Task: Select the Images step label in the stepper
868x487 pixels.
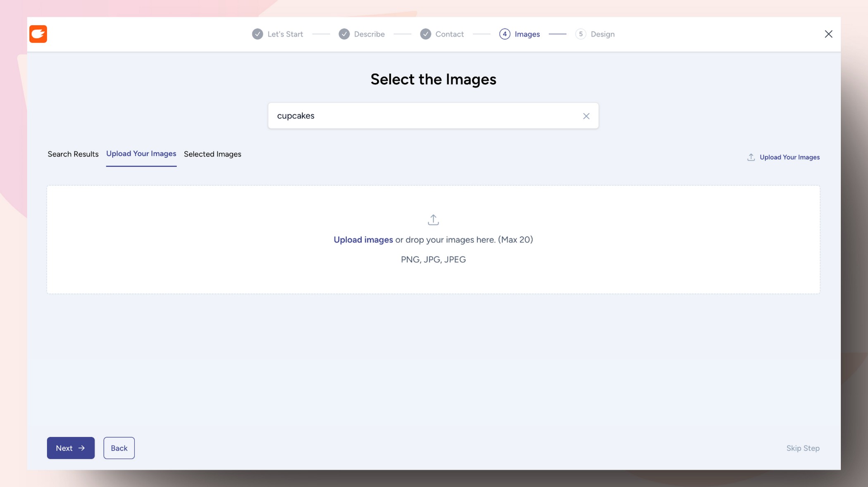Action: [x=527, y=34]
